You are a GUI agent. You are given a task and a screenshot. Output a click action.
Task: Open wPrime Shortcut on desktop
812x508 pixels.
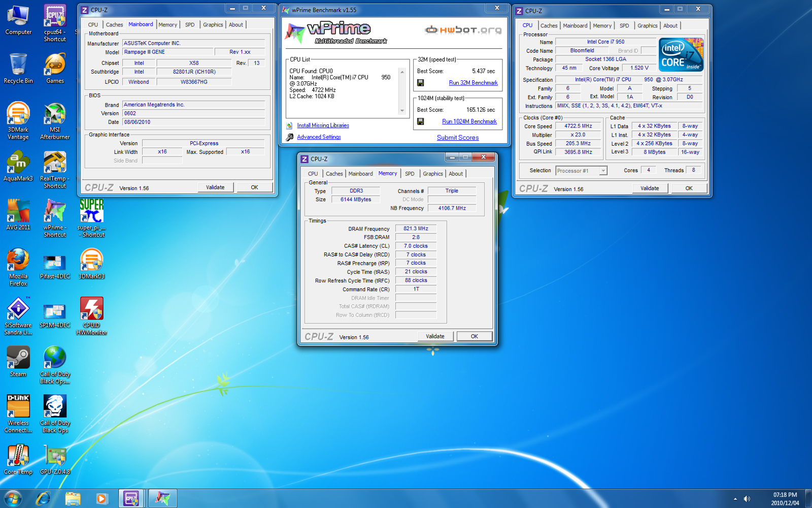point(55,218)
